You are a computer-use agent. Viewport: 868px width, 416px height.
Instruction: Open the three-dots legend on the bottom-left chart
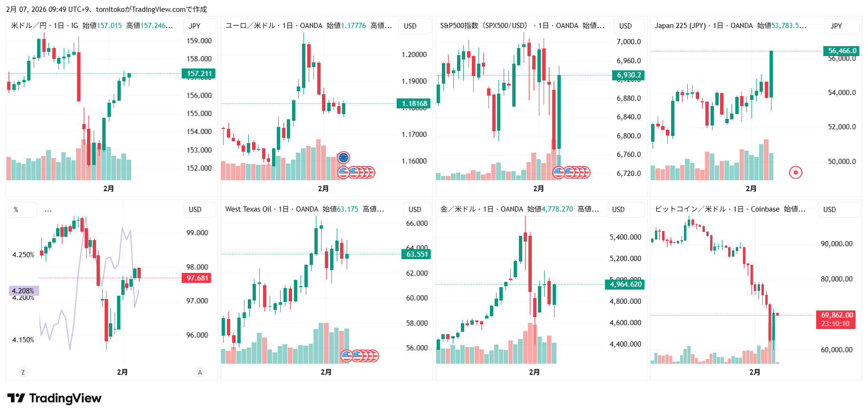(48, 210)
